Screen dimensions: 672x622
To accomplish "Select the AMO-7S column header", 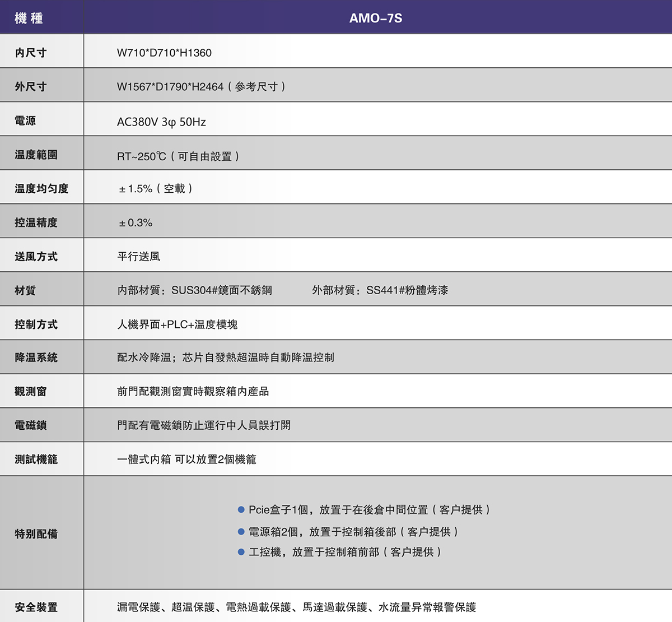I will tap(375, 18).
